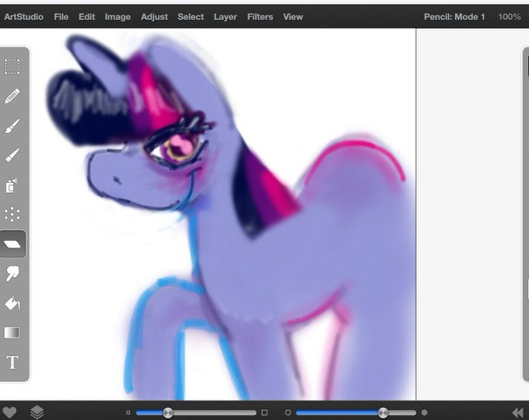Image resolution: width=529 pixels, height=420 pixels.
Task: Select the Dots scatter tool
Action: [x=12, y=214]
